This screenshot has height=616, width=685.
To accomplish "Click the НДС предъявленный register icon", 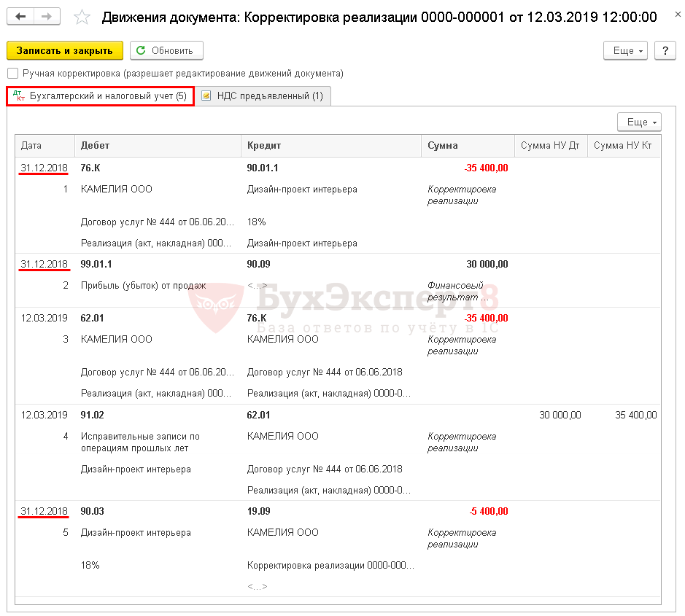I will pyautogui.click(x=206, y=96).
